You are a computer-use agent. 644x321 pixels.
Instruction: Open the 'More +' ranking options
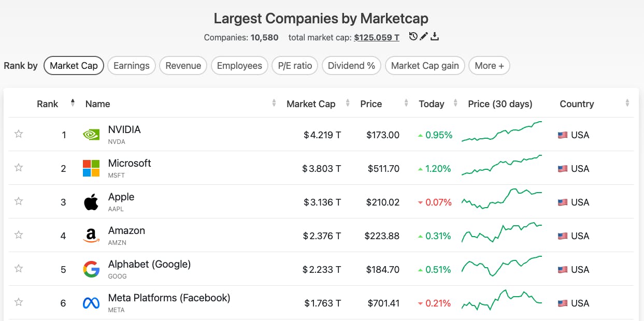pos(489,66)
